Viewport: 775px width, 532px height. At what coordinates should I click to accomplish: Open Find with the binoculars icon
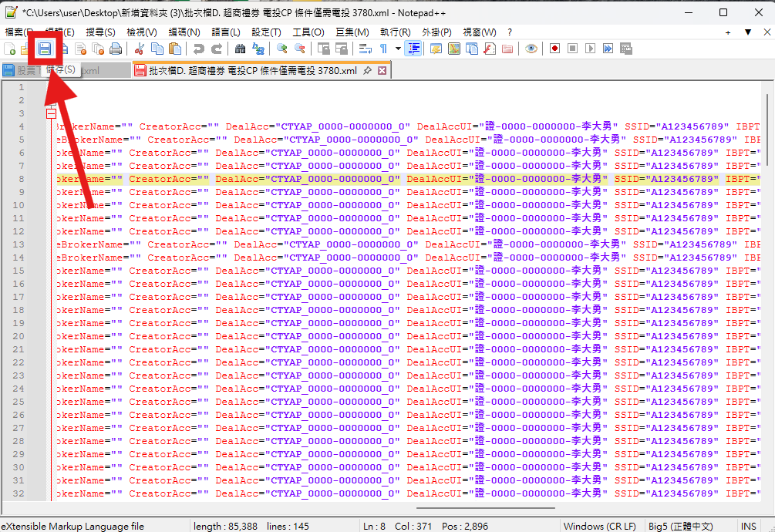click(x=240, y=49)
